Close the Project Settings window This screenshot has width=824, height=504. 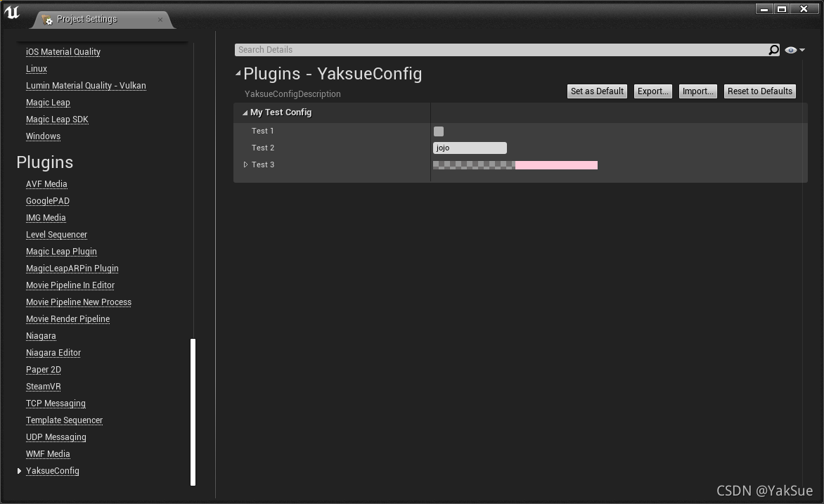(x=804, y=9)
